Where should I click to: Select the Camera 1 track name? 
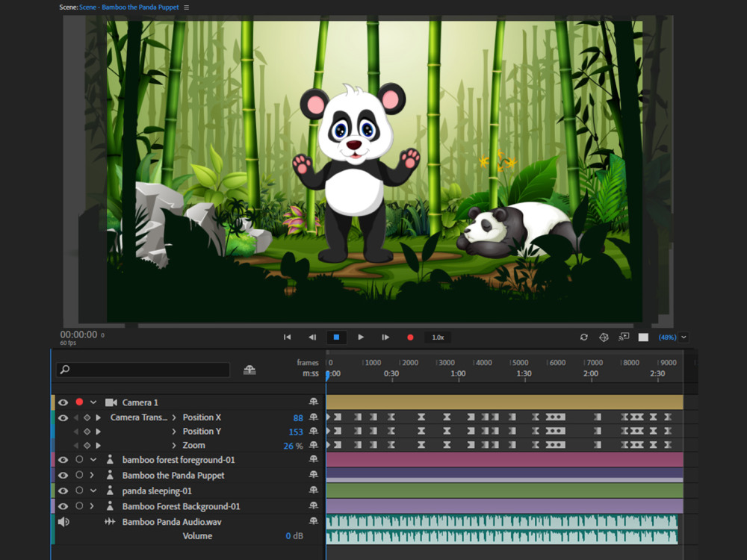pos(140,402)
